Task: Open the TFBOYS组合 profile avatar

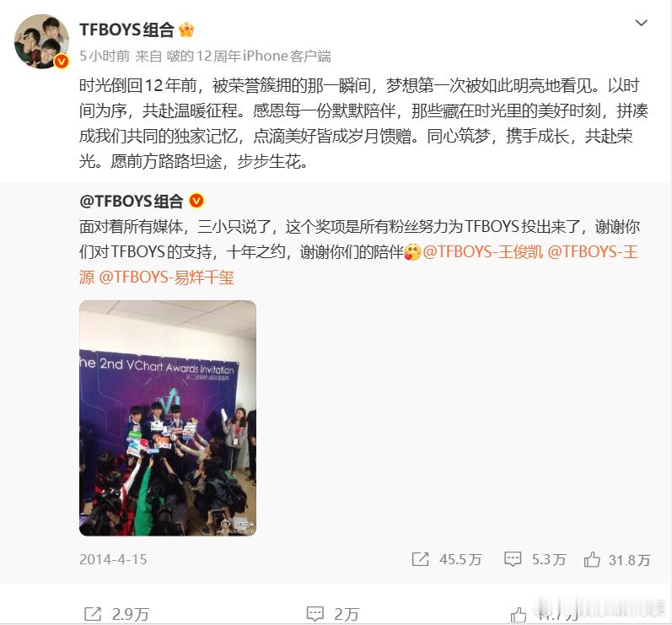Action: point(41,41)
